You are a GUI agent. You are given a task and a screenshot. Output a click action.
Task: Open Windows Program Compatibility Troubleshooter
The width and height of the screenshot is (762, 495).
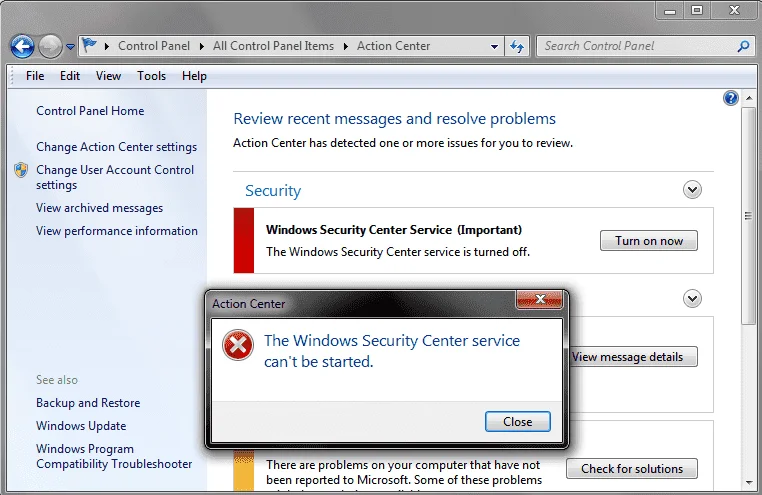click(x=114, y=456)
